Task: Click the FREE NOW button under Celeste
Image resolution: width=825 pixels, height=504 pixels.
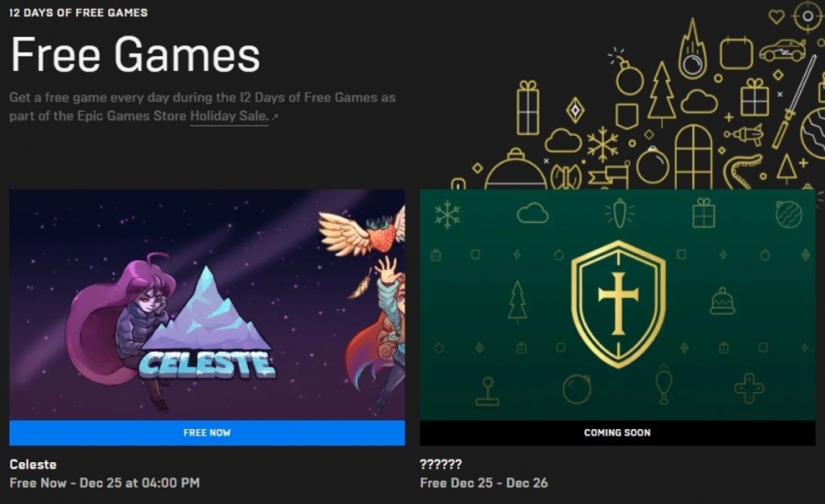Action: pos(207,432)
